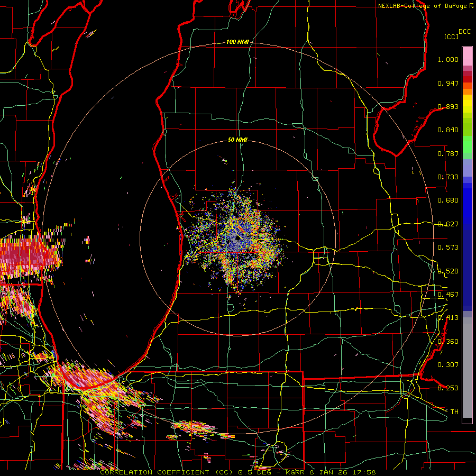Click the 0.840 legend value
The height and width of the screenshot is (476, 476).
pyautogui.click(x=448, y=130)
